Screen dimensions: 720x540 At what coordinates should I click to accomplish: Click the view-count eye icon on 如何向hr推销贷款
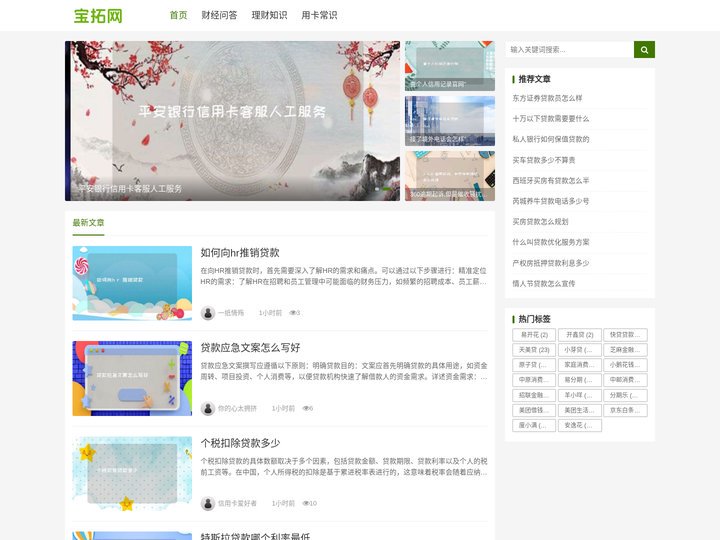tap(292, 313)
